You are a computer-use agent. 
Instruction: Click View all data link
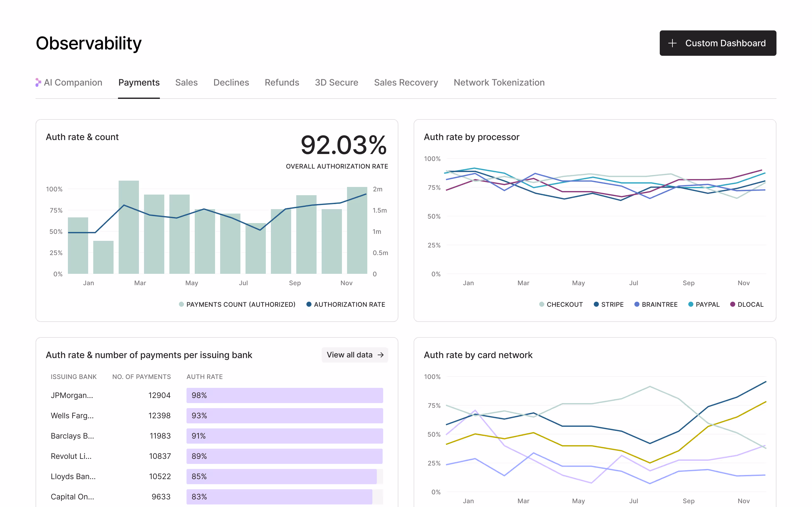pos(354,355)
